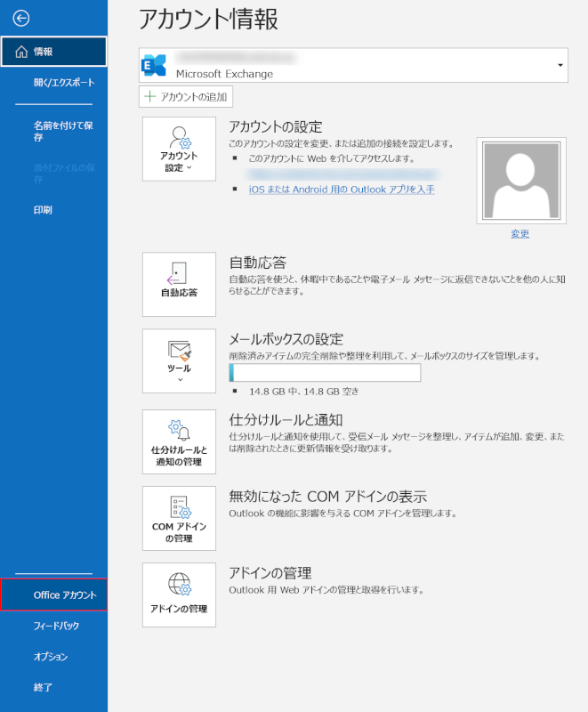Click the 仕分けルールと通知 heading

click(x=286, y=419)
